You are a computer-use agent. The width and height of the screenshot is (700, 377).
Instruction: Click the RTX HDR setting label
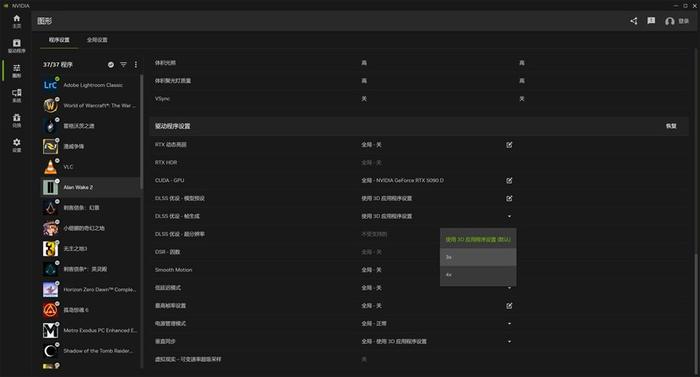(166, 163)
